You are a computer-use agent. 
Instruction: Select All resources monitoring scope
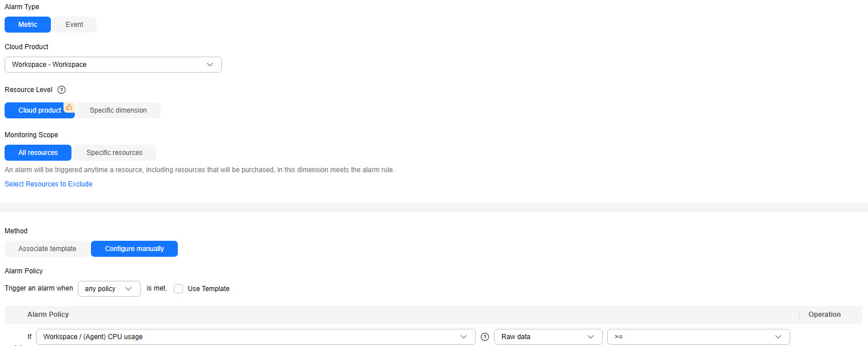38,153
